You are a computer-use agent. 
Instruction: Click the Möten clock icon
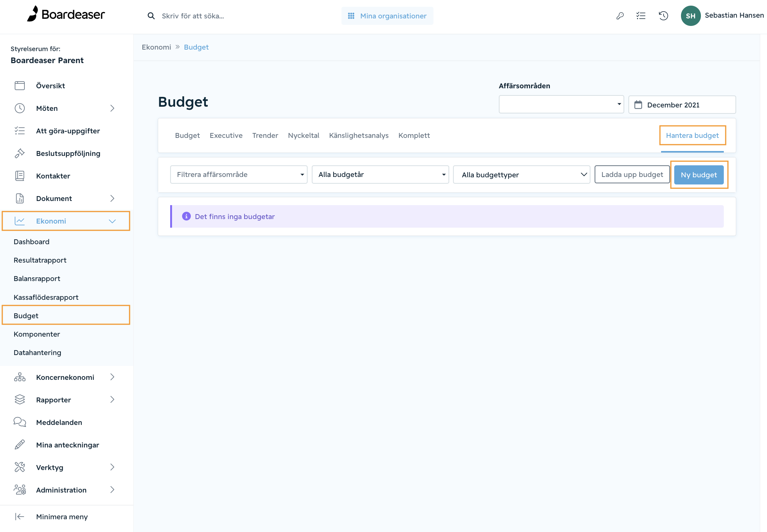coord(20,108)
